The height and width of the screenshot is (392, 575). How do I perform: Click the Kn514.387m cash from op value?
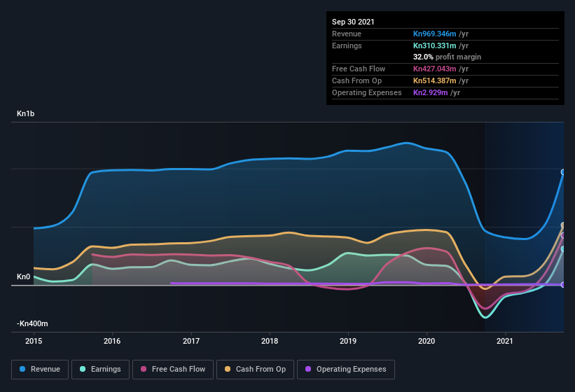pos(434,80)
